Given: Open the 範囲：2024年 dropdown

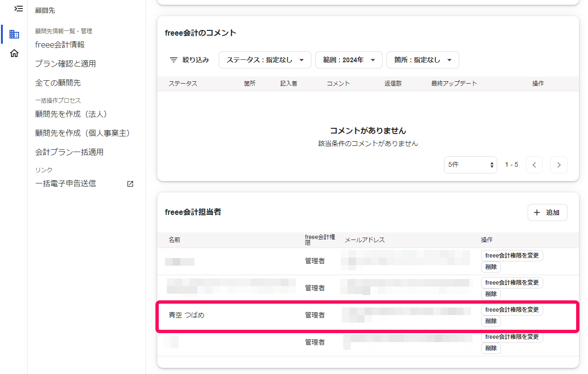Looking at the screenshot, I should (349, 60).
